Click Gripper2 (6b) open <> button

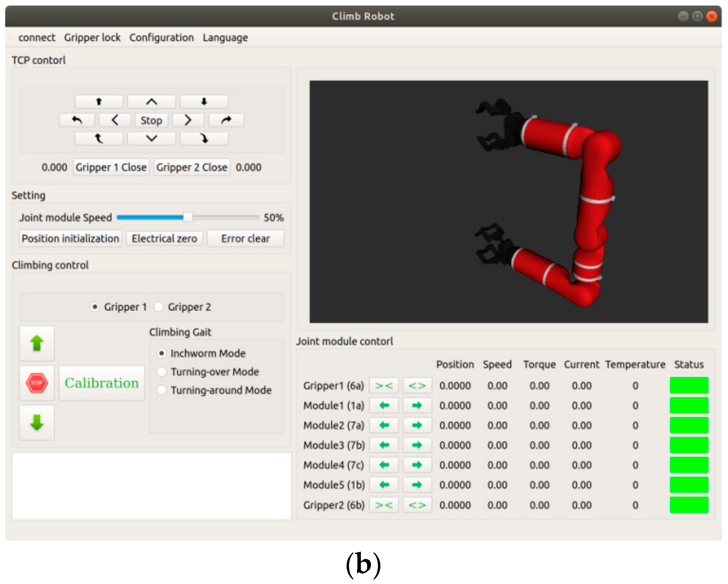point(417,505)
